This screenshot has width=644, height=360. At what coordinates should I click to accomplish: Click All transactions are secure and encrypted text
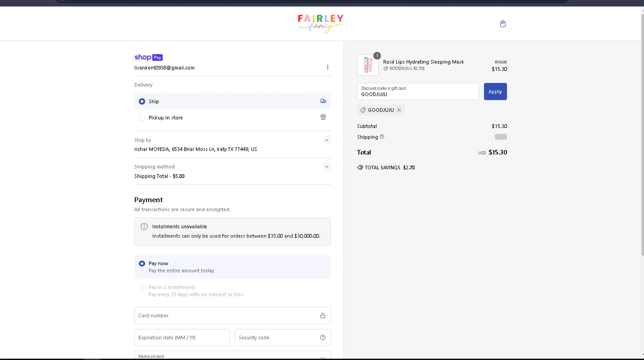(x=182, y=209)
